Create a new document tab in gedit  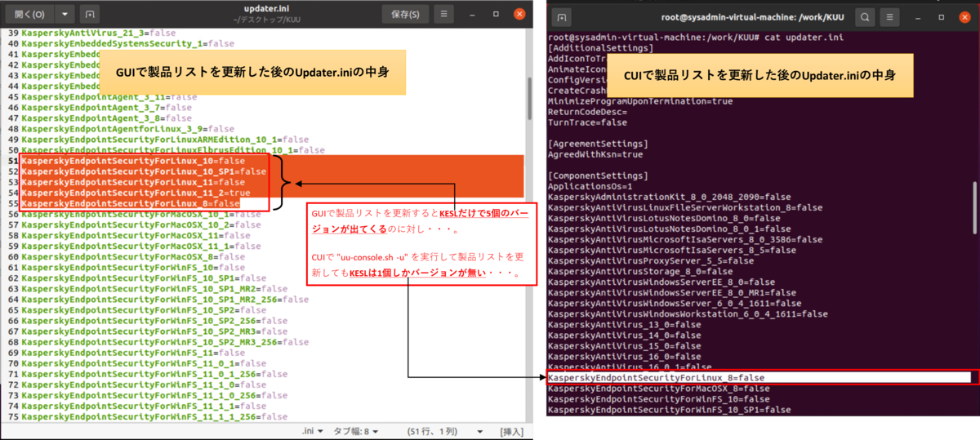pyautogui.click(x=90, y=14)
